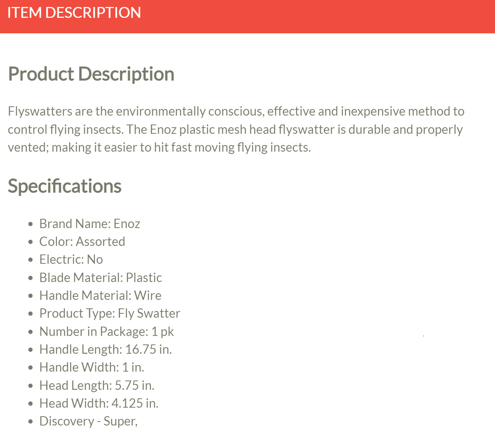Click Handle Width: 1 in. entry
This screenshot has height=448, width=495.
coord(92,367)
